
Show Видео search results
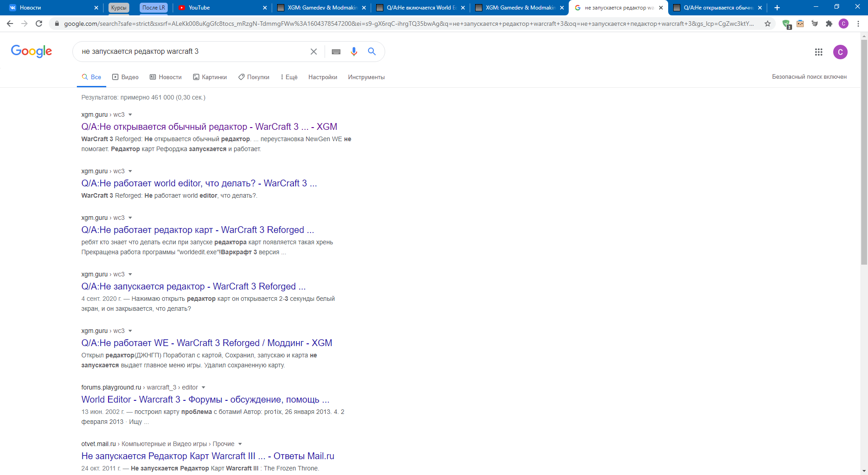pyautogui.click(x=125, y=77)
